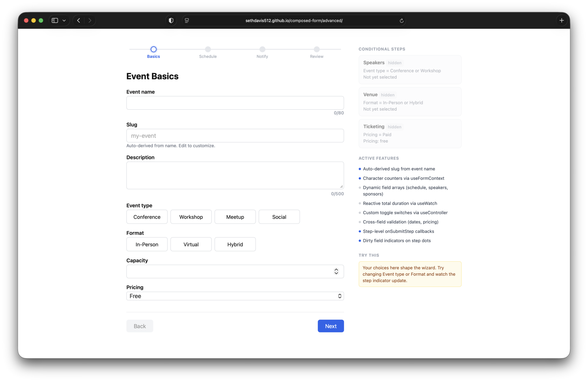
Task: Click the Description textarea
Action: click(235, 175)
